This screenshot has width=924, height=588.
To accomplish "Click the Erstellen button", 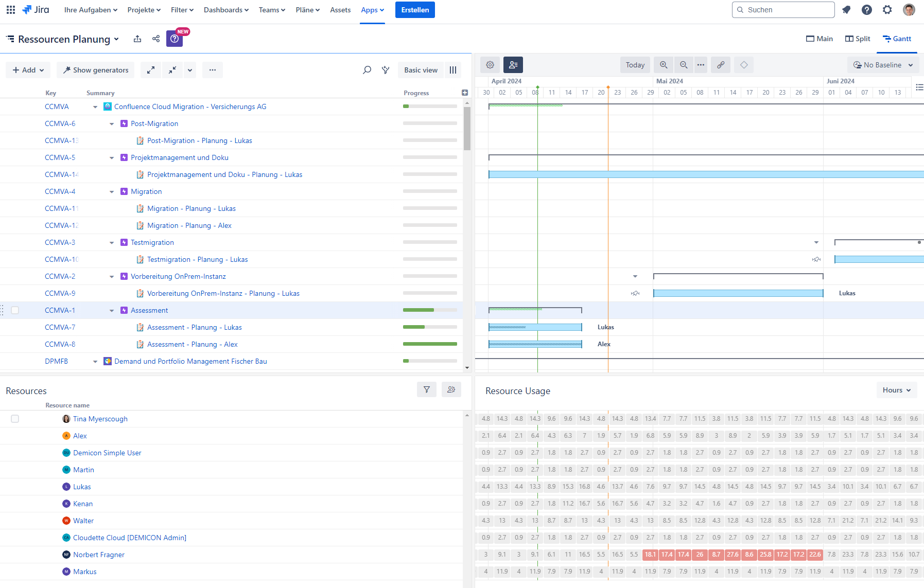I will click(x=415, y=10).
